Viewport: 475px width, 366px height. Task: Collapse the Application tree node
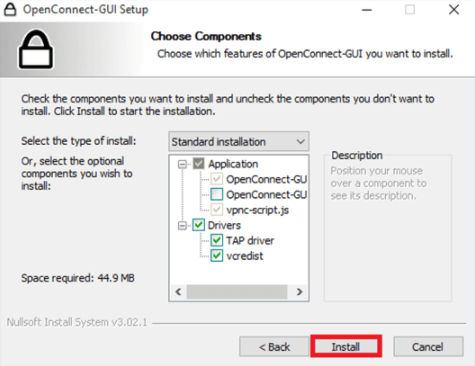click(x=182, y=164)
